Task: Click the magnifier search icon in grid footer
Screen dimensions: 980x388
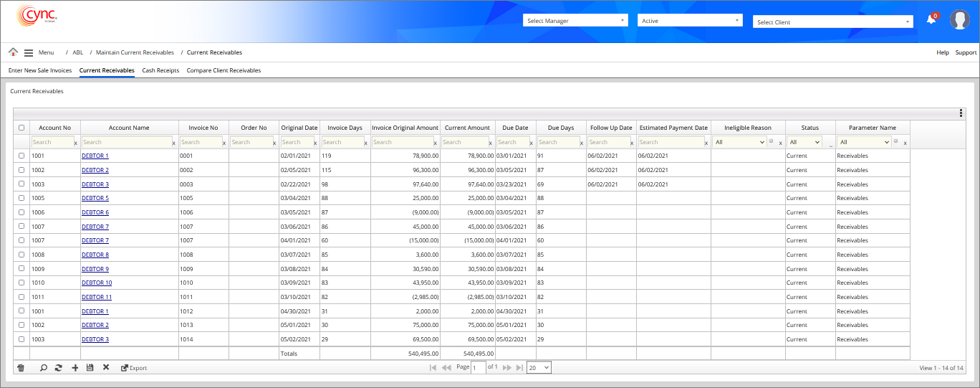Action: (x=44, y=368)
